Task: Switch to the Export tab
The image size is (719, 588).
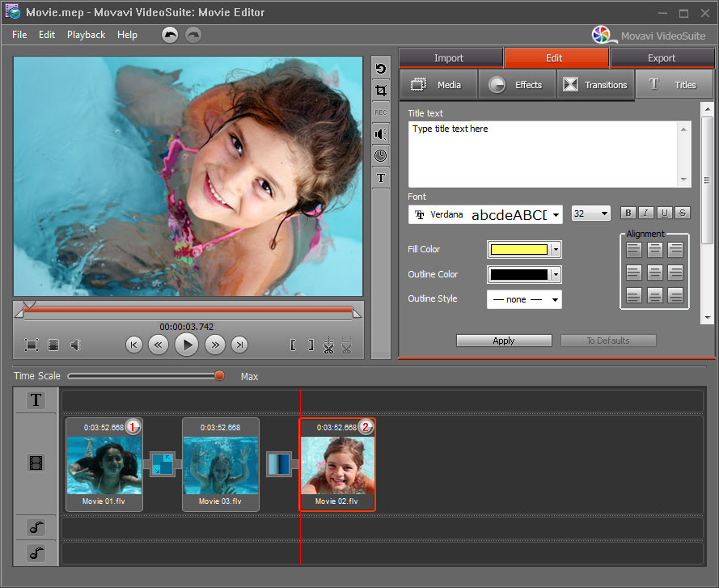Action: pos(662,58)
